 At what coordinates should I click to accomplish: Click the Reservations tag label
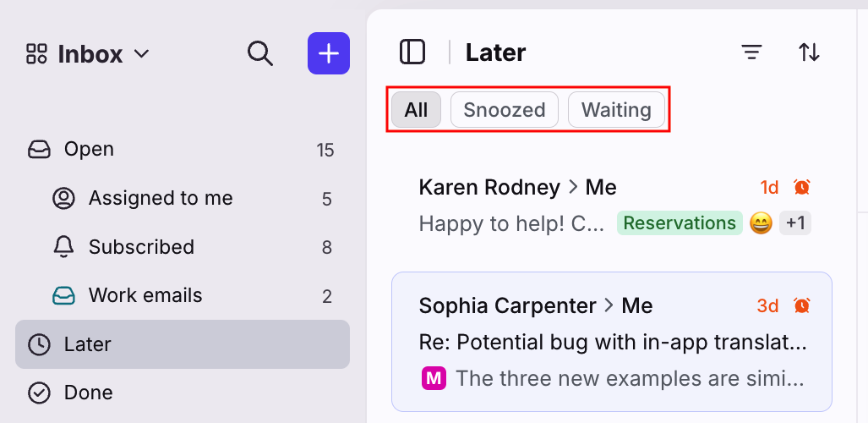point(680,222)
